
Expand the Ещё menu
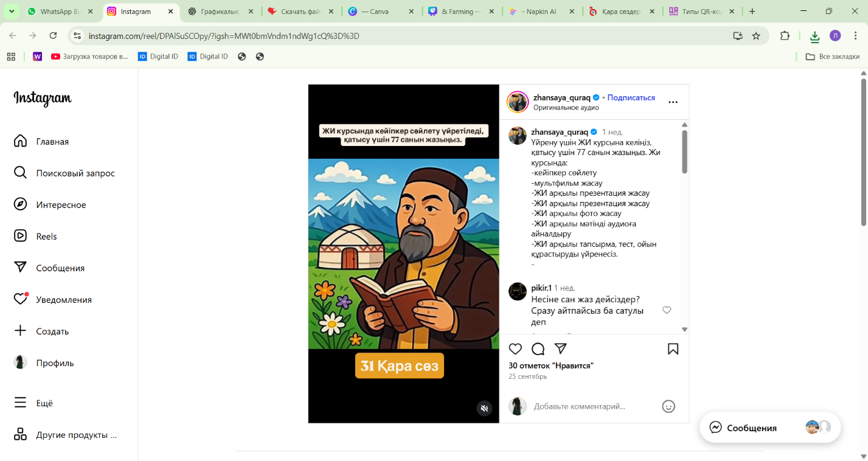point(33,403)
